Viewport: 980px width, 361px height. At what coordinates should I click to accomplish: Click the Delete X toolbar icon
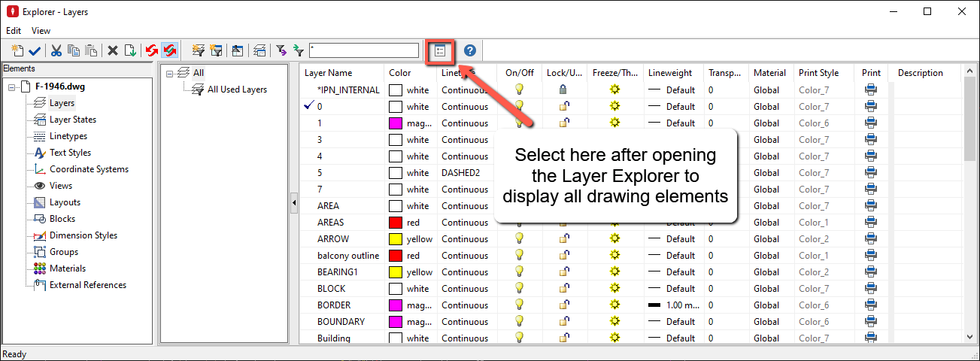(112, 50)
